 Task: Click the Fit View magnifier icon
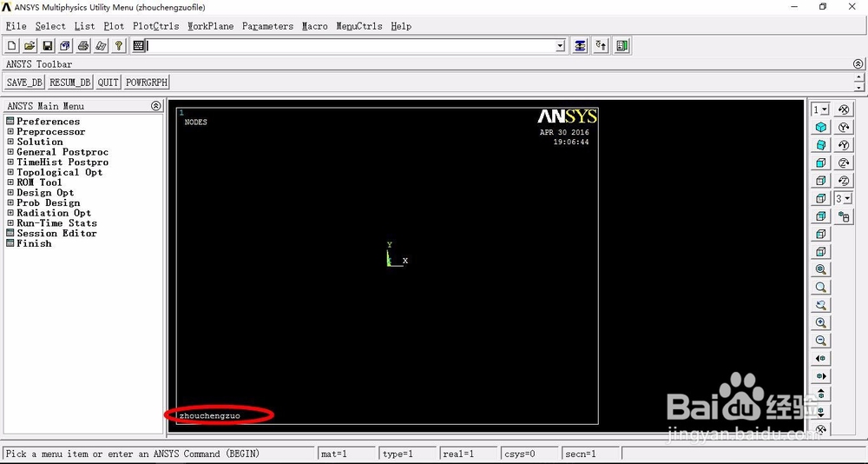pos(821,269)
